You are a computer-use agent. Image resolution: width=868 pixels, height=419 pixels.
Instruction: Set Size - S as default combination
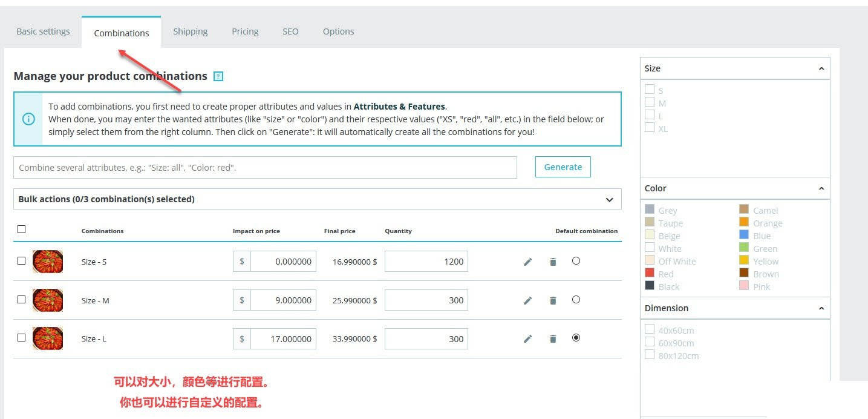576,260
